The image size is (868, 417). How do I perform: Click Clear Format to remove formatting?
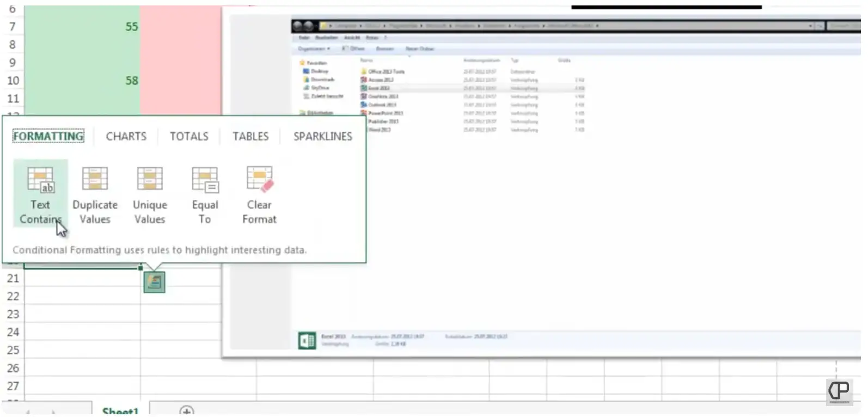(259, 194)
